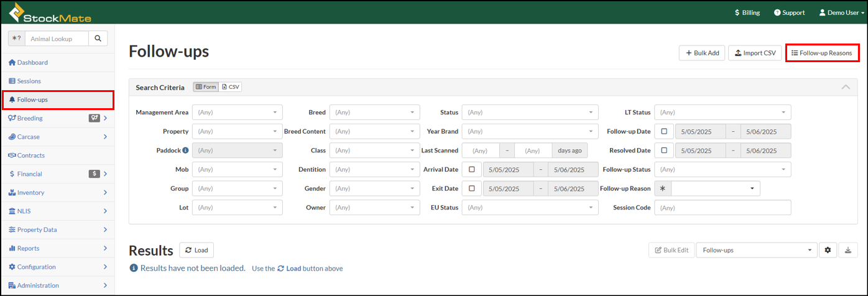Screen dimensions: 868x296
Task: Open the Mob dropdown
Action: (x=238, y=169)
